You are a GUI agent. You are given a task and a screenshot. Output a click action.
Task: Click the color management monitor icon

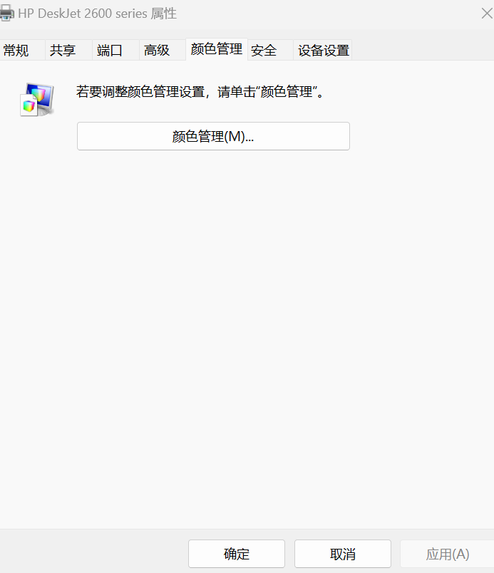[x=37, y=100]
